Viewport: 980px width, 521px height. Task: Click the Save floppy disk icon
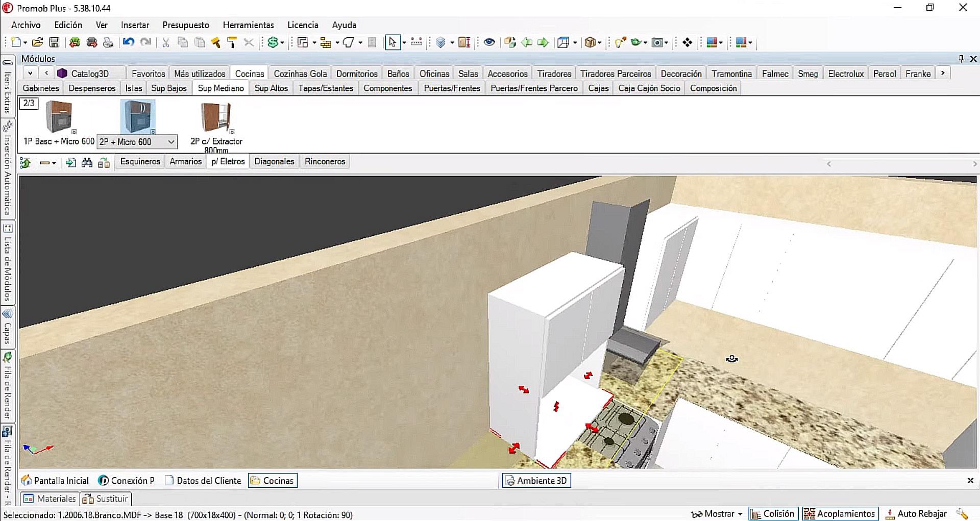pos(54,43)
